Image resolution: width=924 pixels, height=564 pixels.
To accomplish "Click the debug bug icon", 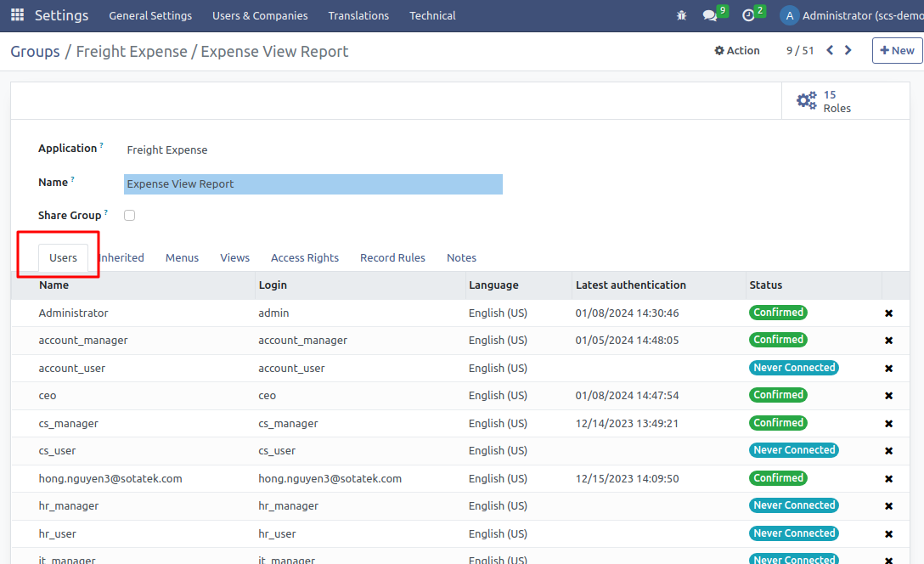I will point(681,15).
